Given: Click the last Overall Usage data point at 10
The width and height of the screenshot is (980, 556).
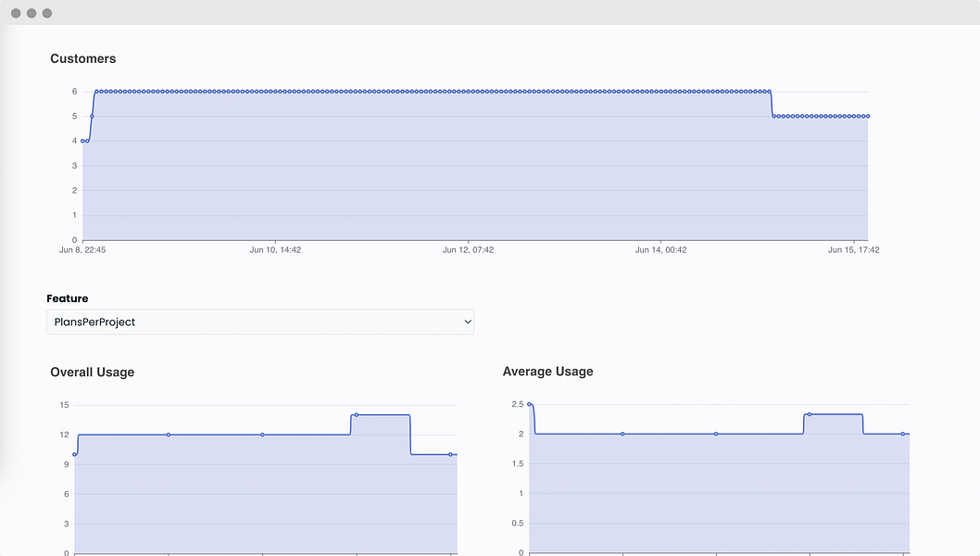Looking at the screenshot, I should (x=450, y=455).
